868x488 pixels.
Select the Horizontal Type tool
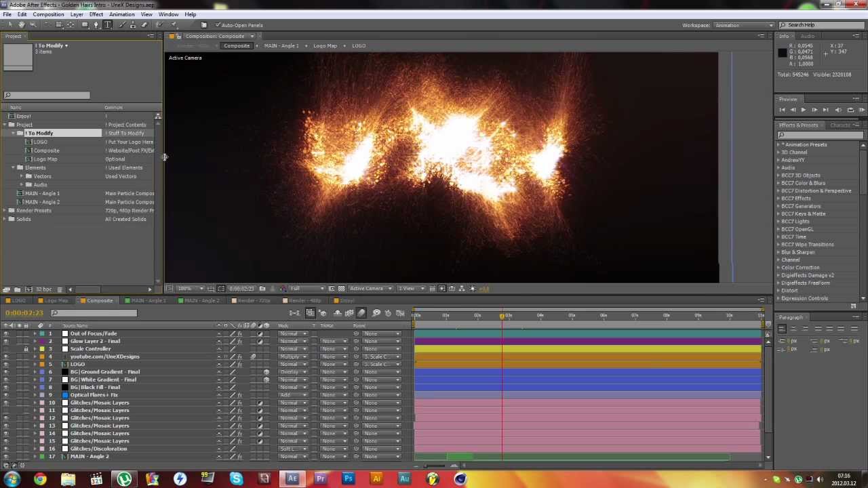107,24
